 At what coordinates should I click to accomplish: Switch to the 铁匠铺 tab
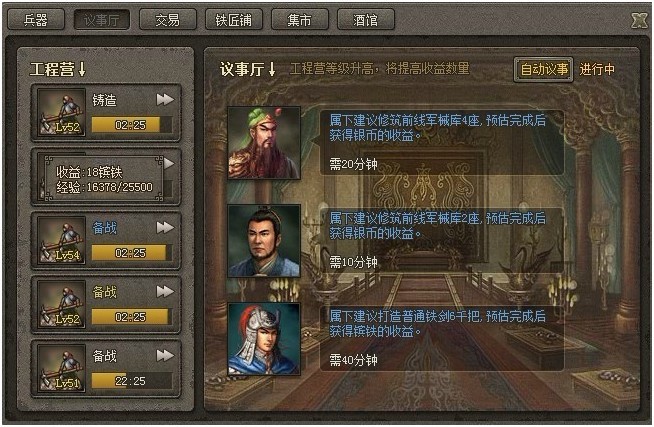(x=234, y=20)
